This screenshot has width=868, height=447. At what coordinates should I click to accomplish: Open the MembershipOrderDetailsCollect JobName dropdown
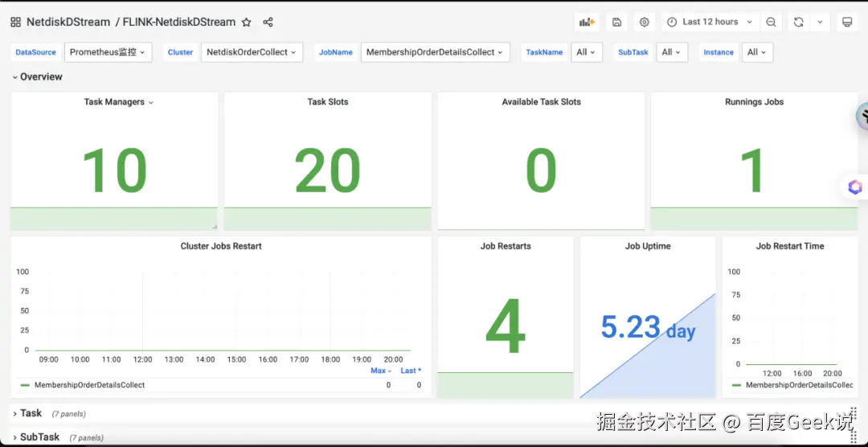435,52
